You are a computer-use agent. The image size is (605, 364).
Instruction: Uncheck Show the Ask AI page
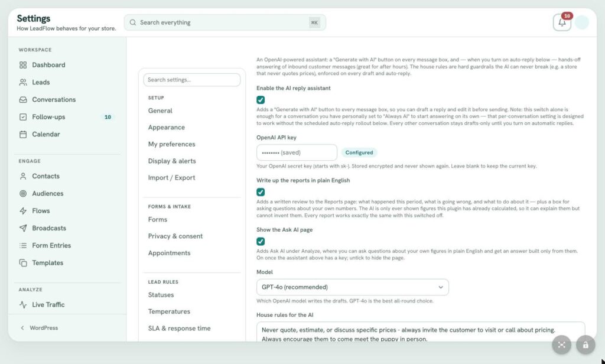click(261, 242)
